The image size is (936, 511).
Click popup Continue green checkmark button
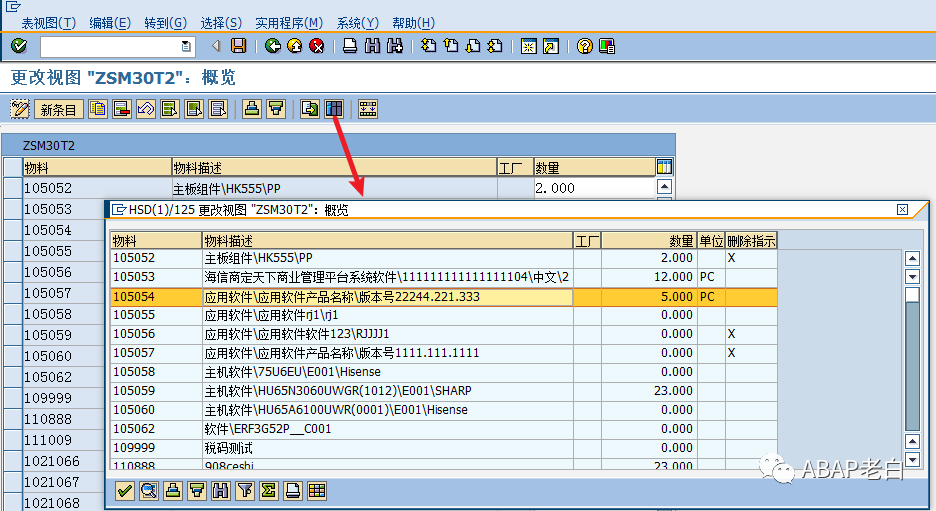(125, 491)
